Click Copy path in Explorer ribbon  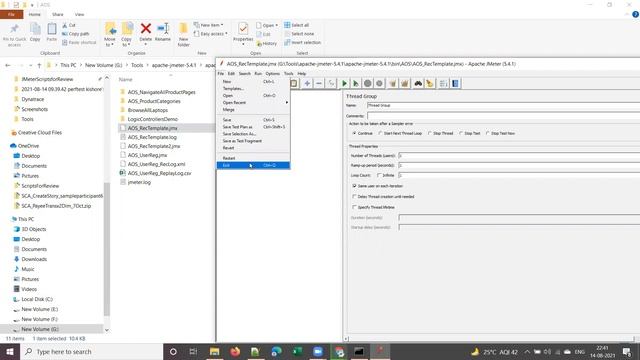click(76, 34)
